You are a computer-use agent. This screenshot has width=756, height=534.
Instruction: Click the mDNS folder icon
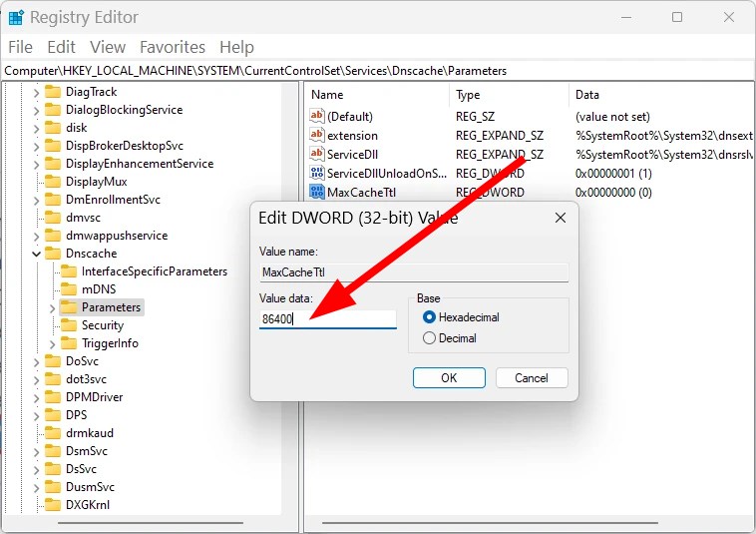[69, 288]
